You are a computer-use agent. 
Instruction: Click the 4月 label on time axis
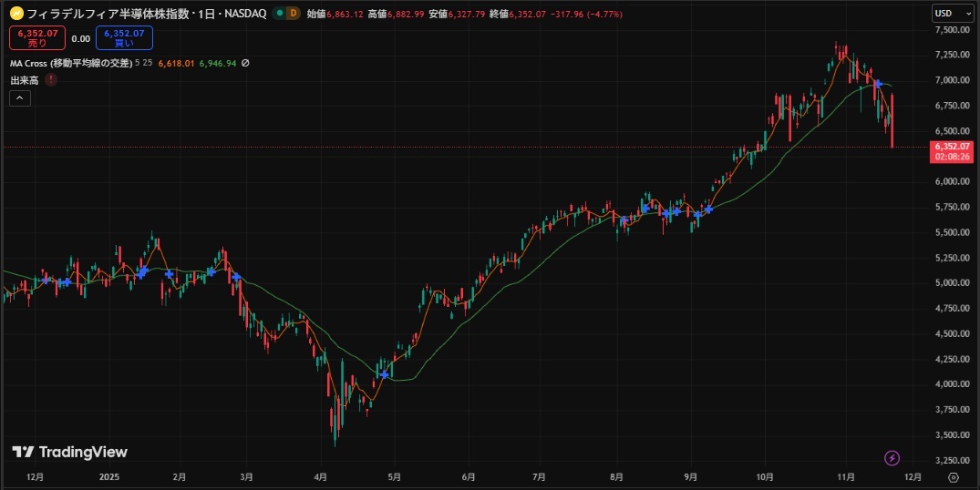point(321,477)
